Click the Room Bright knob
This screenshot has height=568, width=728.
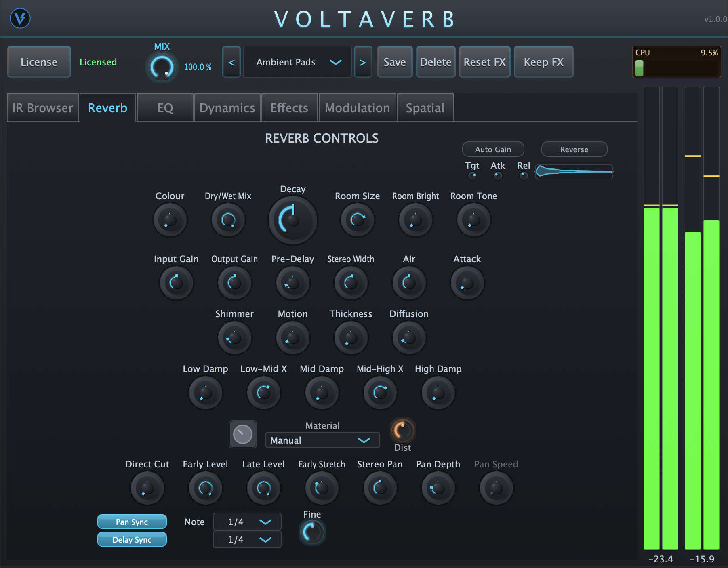point(416,220)
